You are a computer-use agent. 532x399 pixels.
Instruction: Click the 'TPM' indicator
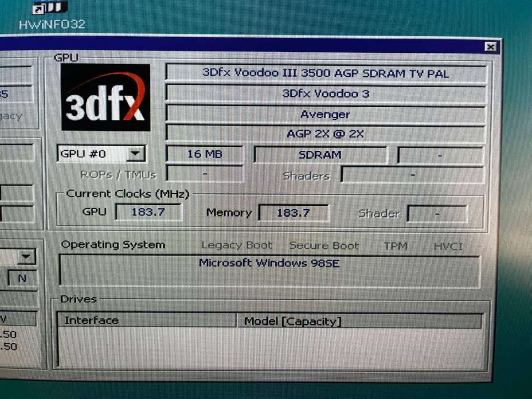coord(395,246)
